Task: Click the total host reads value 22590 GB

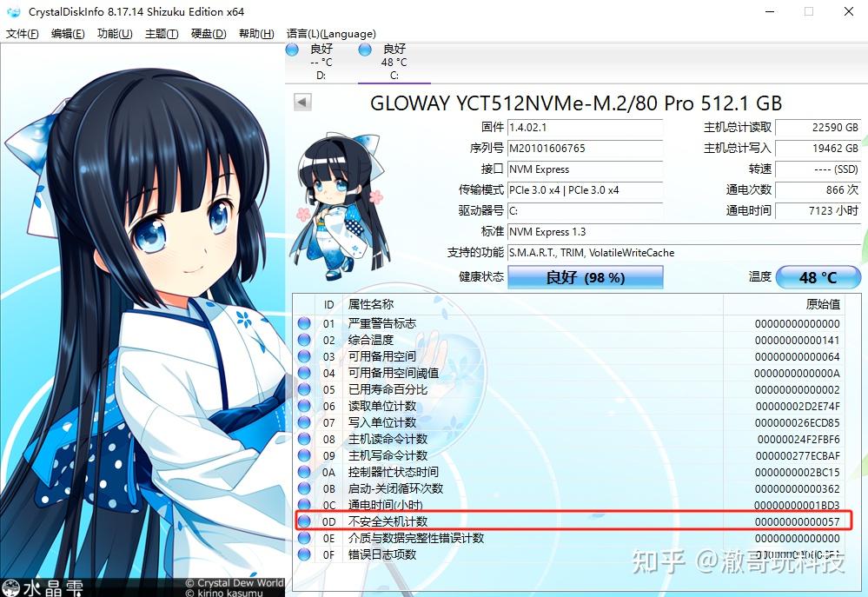Action: [x=818, y=128]
